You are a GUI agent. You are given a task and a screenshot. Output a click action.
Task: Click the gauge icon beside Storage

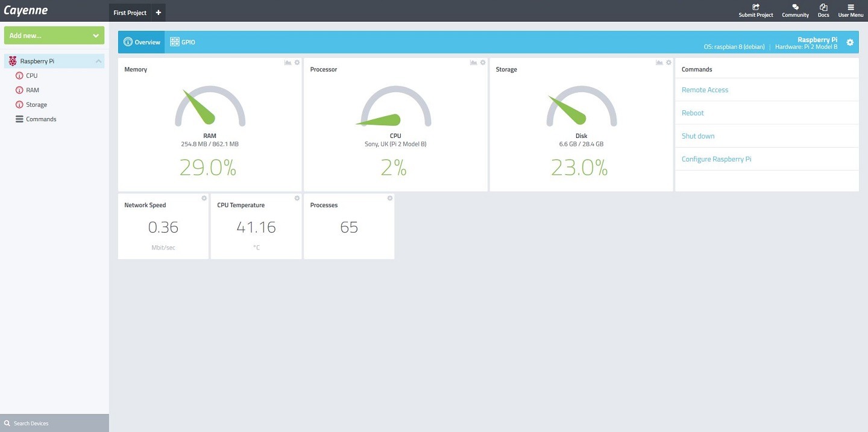[19, 105]
